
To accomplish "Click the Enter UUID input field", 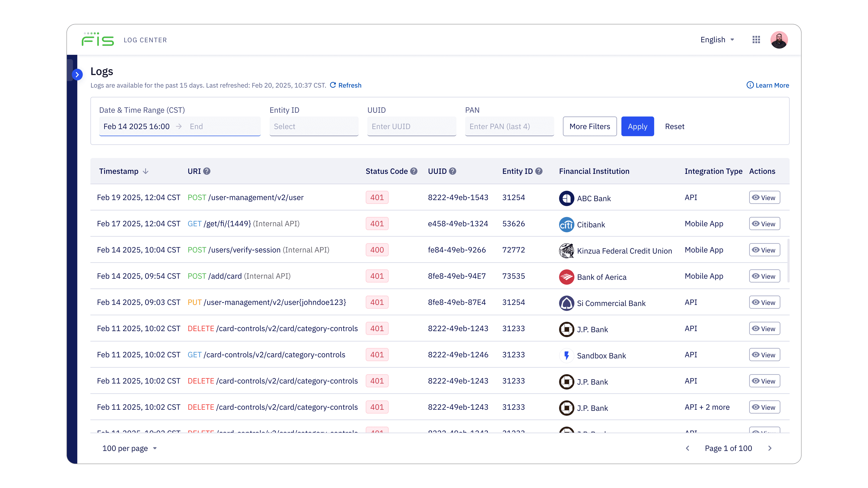I will tap(411, 126).
